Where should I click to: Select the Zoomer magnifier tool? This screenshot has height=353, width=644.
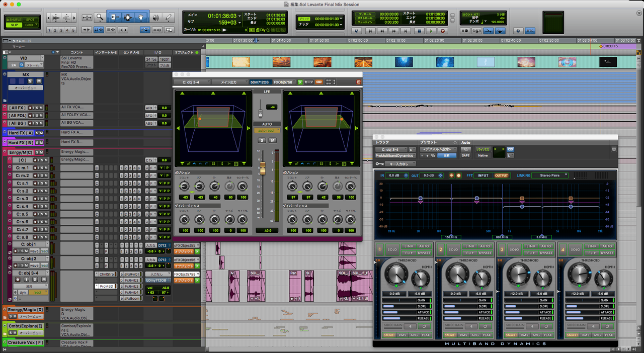click(x=100, y=17)
